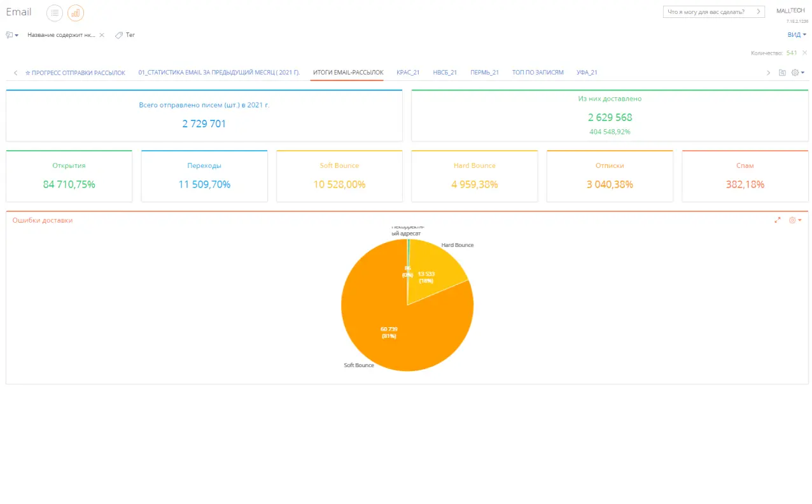Switch to the list view icon
812x504 pixels.
pyautogui.click(x=55, y=13)
